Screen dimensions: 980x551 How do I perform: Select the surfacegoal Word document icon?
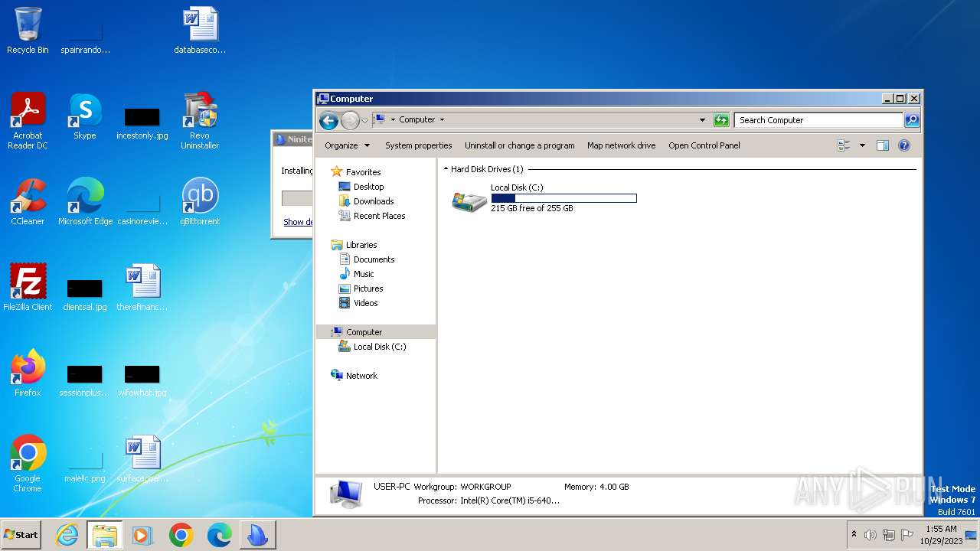click(x=142, y=459)
